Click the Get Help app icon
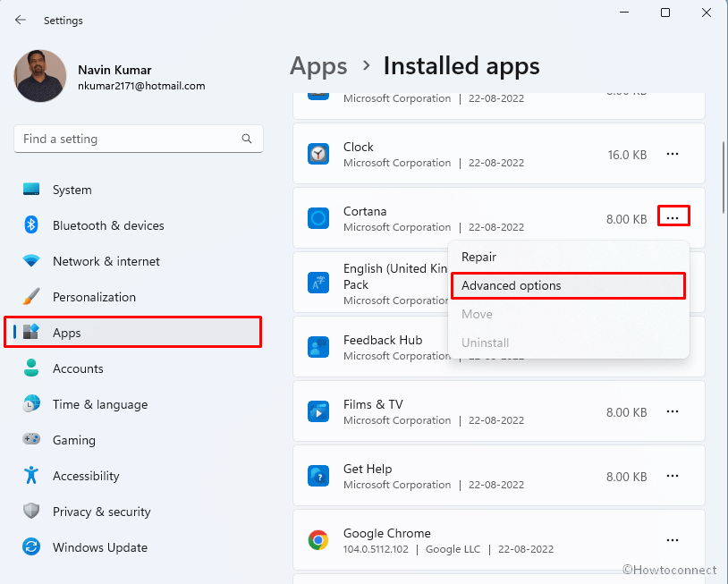 pyautogui.click(x=318, y=476)
